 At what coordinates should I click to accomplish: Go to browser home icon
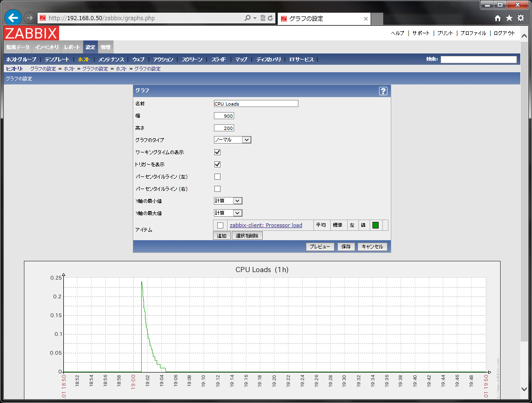(497, 18)
